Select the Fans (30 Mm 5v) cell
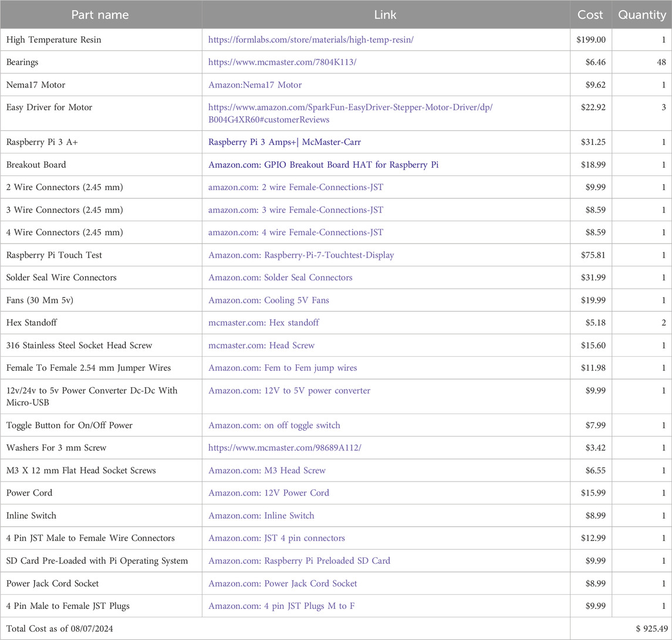The width and height of the screenshot is (672, 640). [x=39, y=300]
